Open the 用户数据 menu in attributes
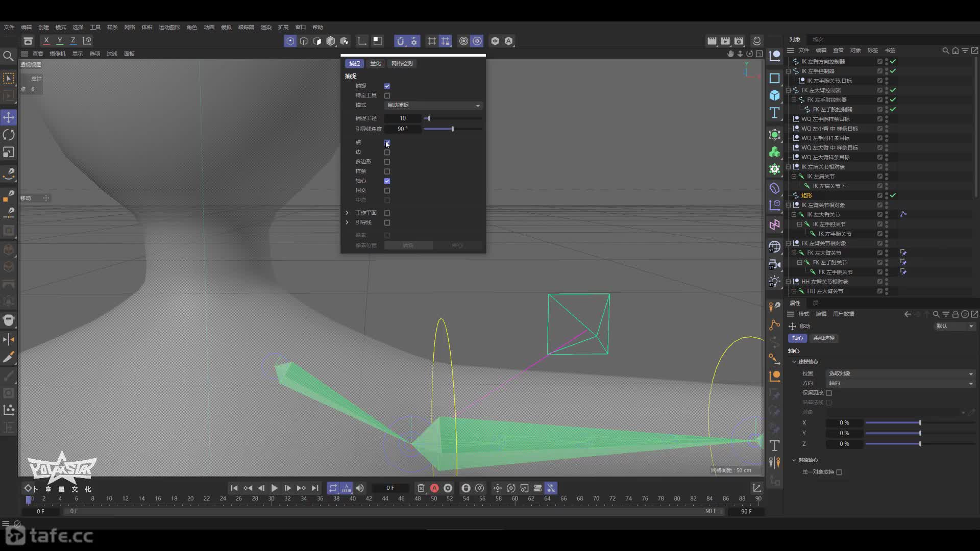Image resolution: width=980 pixels, height=551 pixels. click(x=843, y=314)
